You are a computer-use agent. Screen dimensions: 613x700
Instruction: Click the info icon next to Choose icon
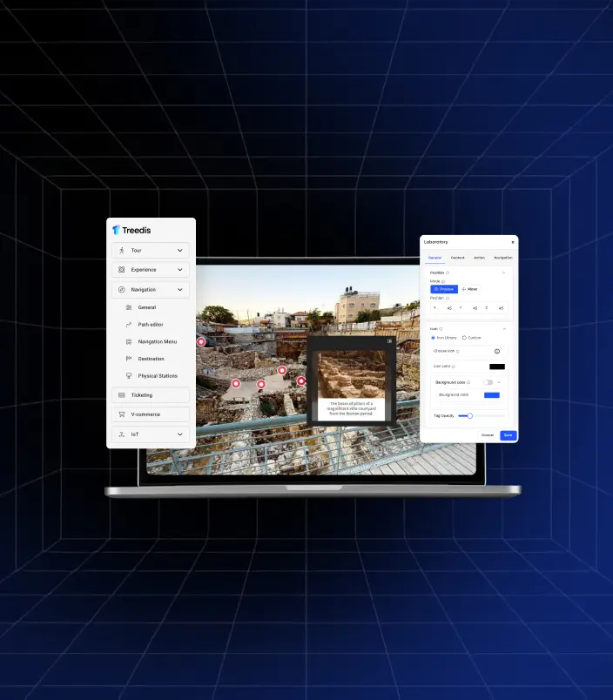[x=458, y=352]
